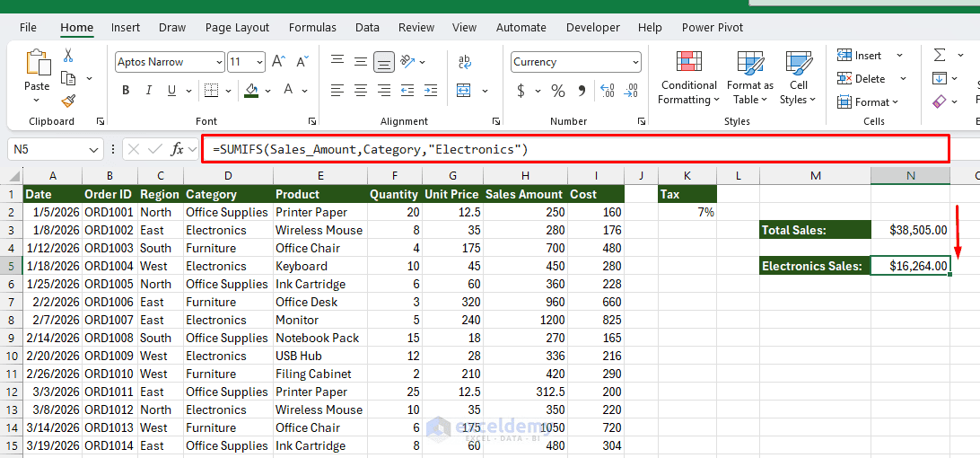Viewport: 980px width, 458px height.
Task: Switch to the Data tab
Action: [x=368, y=28]
